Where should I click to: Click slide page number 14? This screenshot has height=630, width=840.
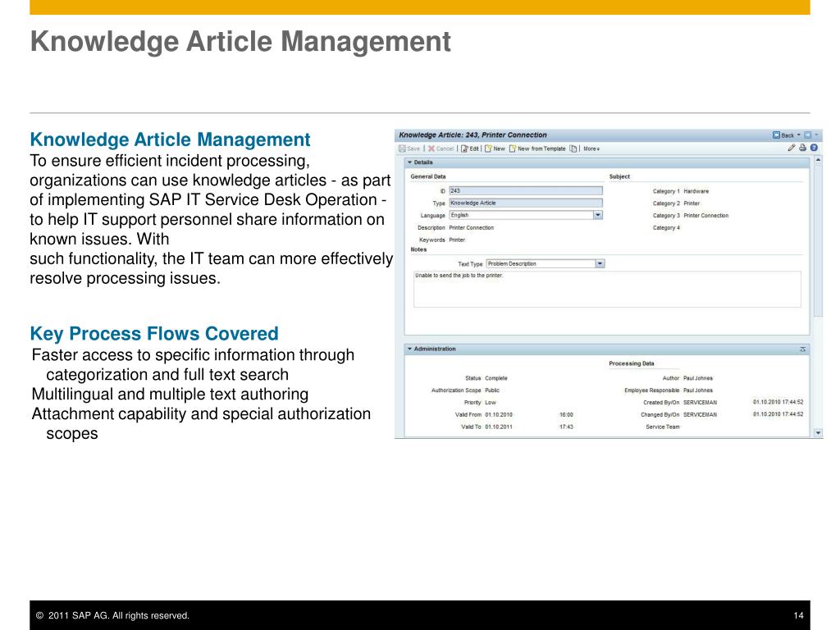798,615
